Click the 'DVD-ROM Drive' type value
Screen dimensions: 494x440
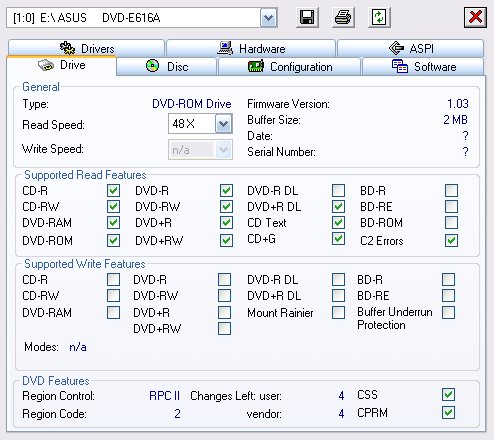tap(192, 104)
